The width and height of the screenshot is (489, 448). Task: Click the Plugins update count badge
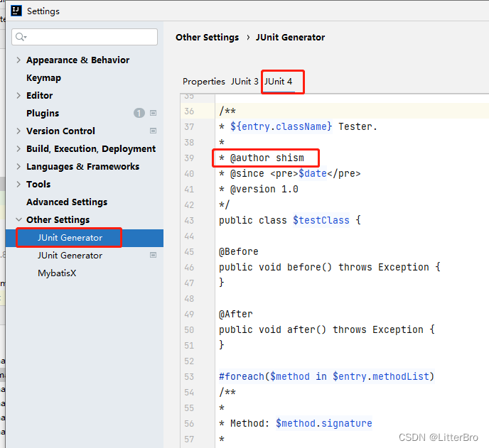click(x=139, y=113)
